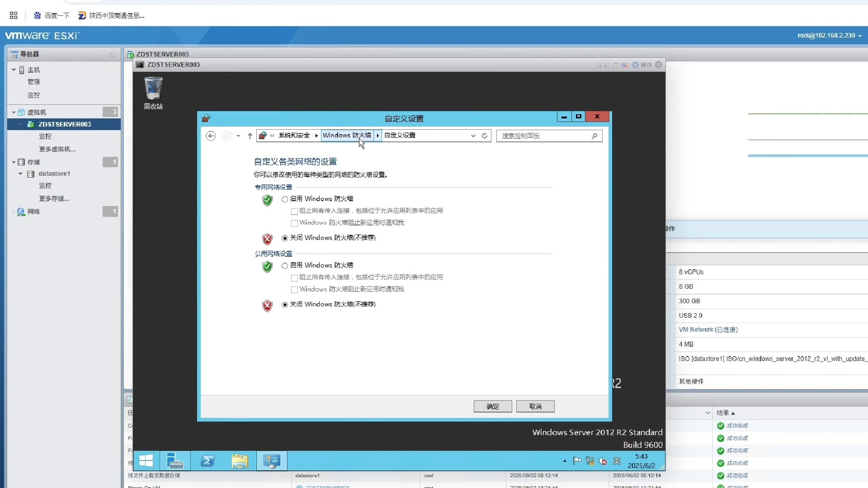The width and height of the screenshot is (868, 488).
Task: Click VM Network (已连接) link
Action: (x=708, y=330)
